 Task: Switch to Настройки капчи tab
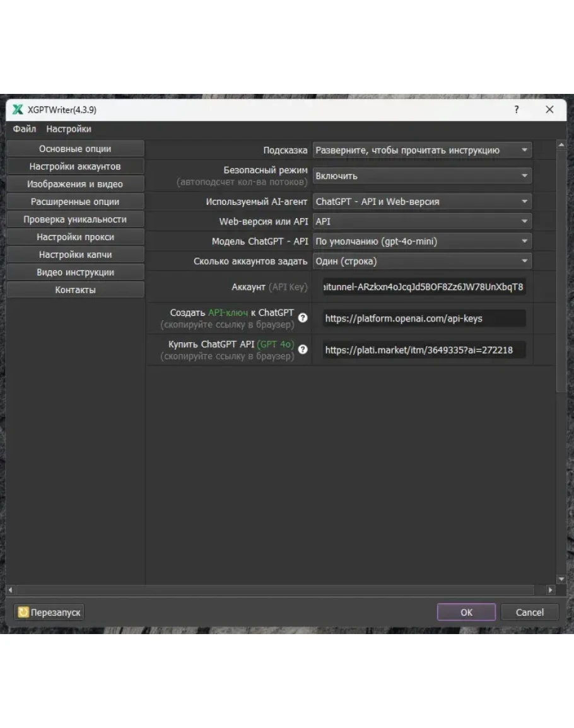point(75,255)
